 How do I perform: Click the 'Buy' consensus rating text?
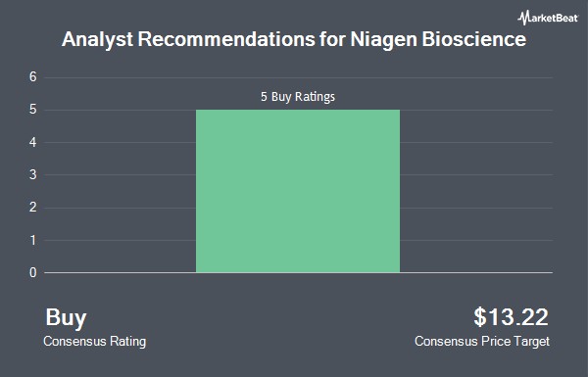pos(66,318)
